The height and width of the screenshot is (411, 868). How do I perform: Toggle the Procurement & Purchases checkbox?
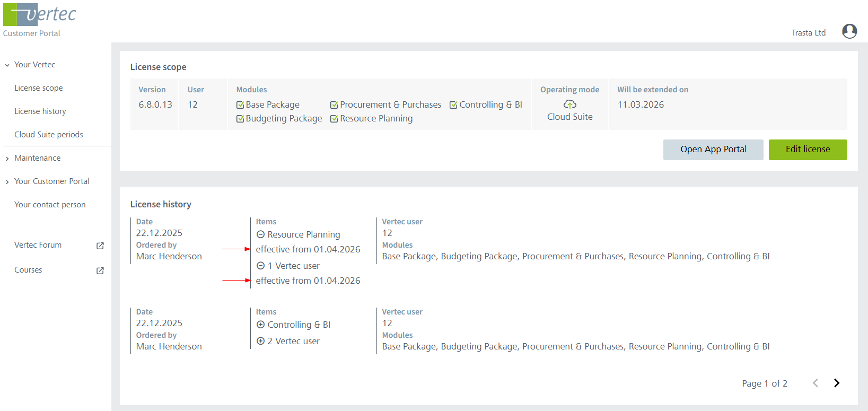pyautogui.click(x=334, y=105)
